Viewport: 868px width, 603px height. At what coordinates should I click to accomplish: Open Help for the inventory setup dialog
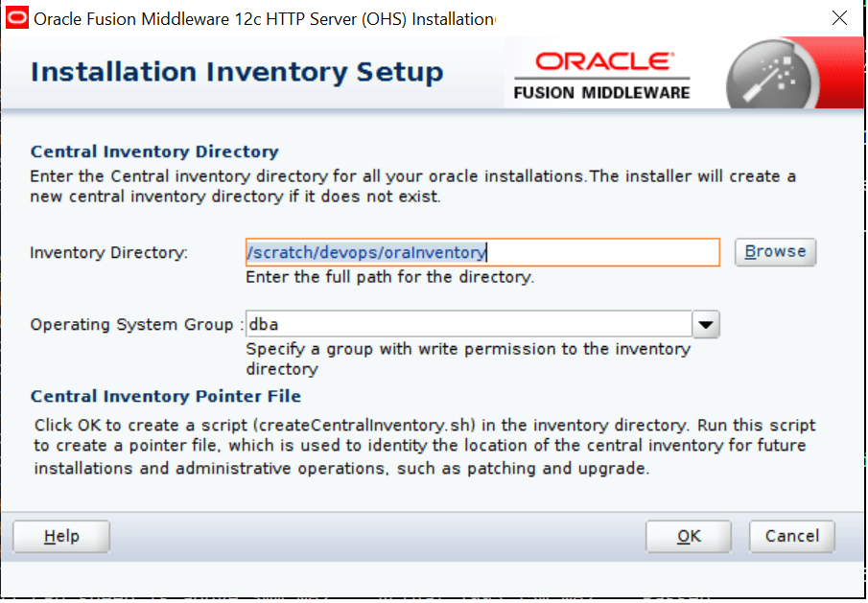coord(60,536)
